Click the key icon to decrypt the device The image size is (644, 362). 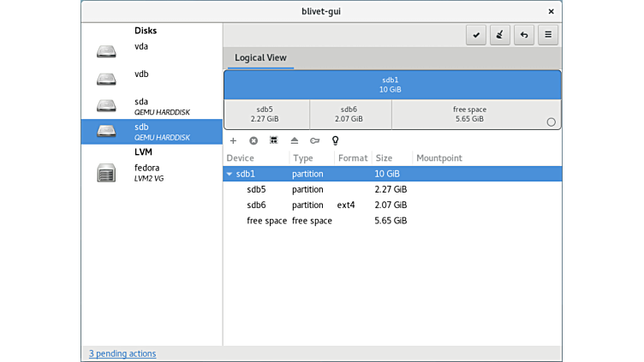point(315,140)
